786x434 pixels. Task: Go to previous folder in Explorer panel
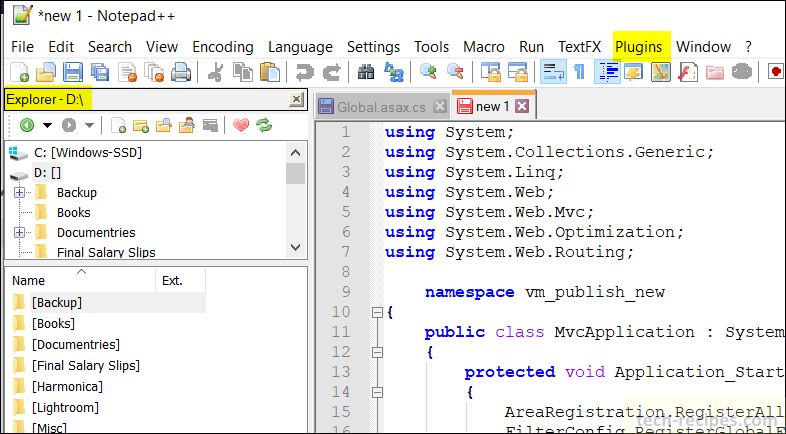coord(27,125)
